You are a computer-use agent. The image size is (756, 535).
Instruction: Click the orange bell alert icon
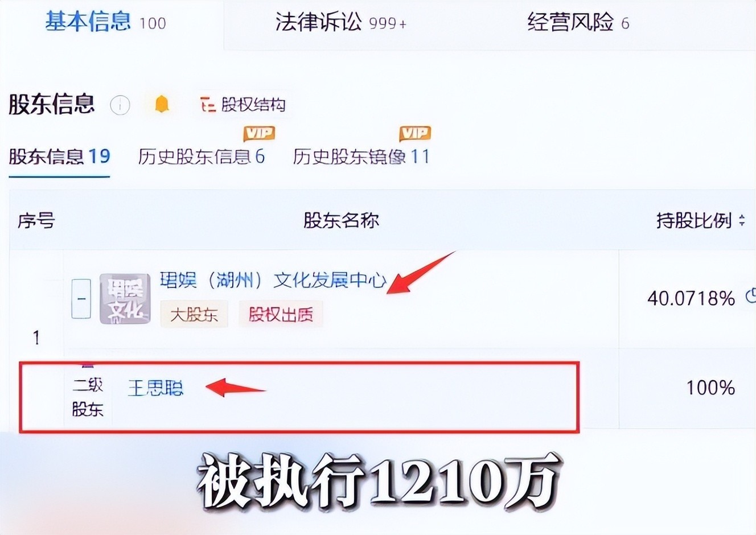tap(162, 104)
